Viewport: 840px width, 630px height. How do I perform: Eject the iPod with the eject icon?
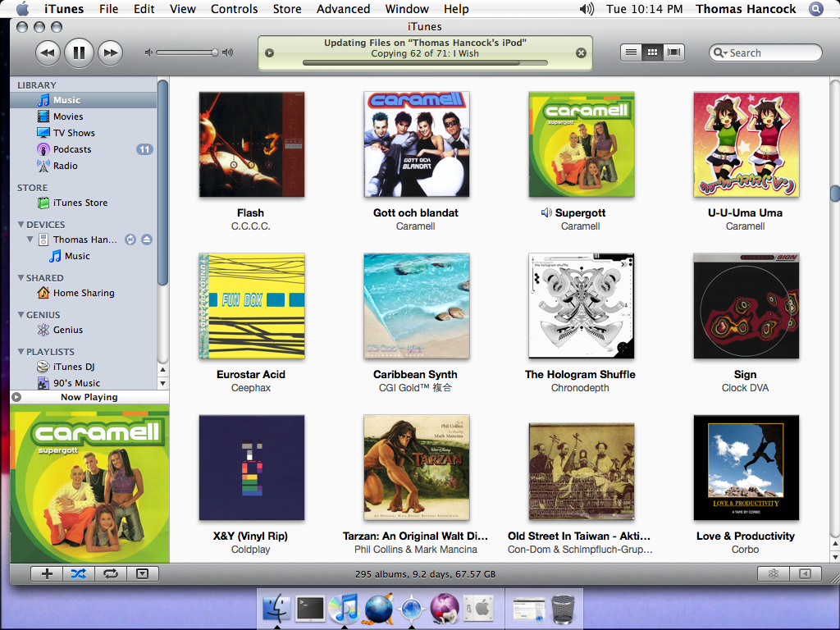(147, 240)
